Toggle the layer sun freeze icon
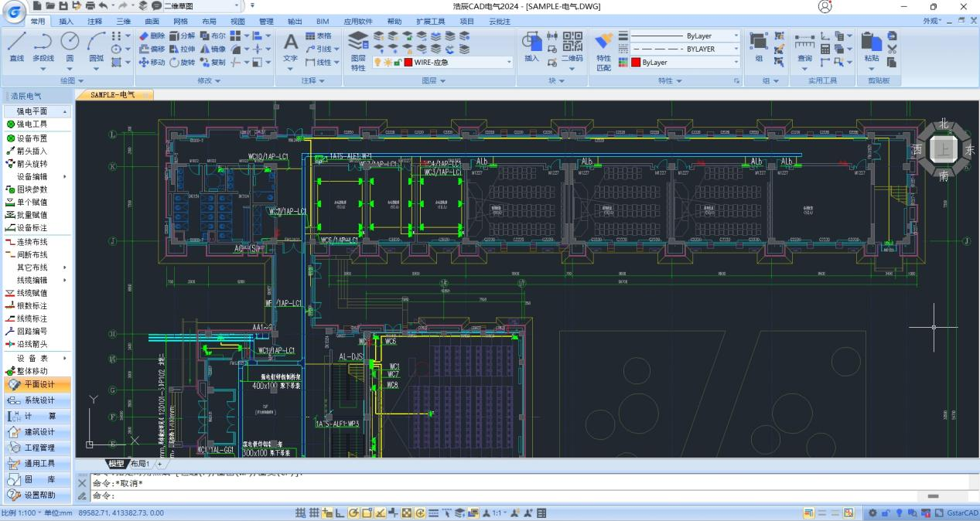The width and height of the screenshot is (980, 521). click(x=388, y=63)
